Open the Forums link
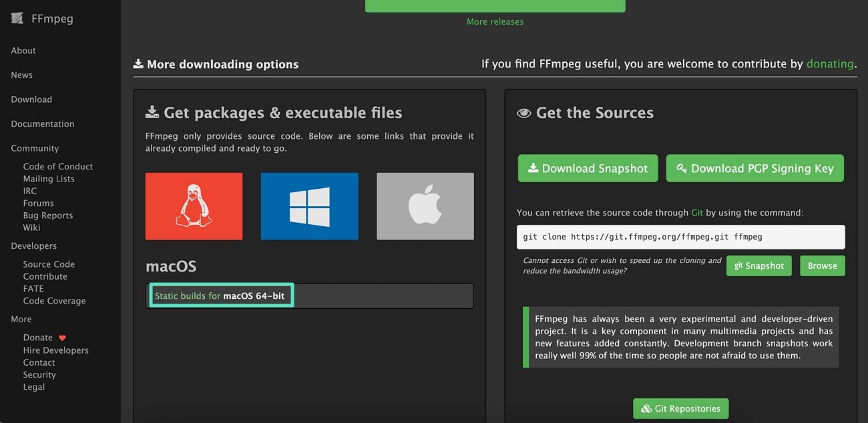This screenshot has width=868, height=423. 39,203
